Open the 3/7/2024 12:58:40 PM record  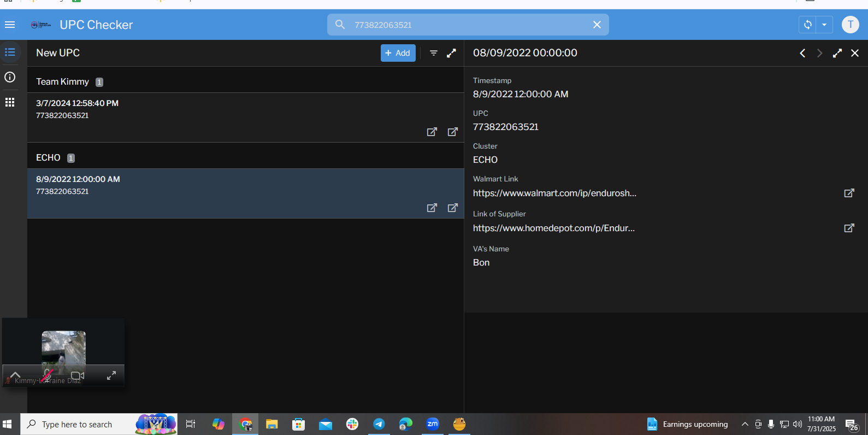[x=246, y=117]
